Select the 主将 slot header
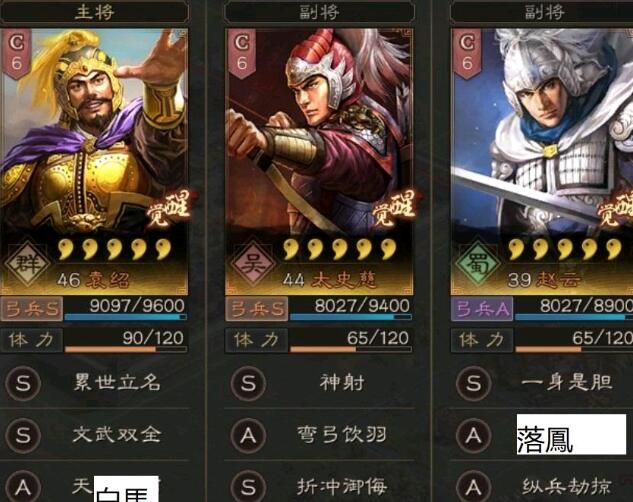Image resolution: width=633 pixels, height=502 pixels. click(94, 12)
